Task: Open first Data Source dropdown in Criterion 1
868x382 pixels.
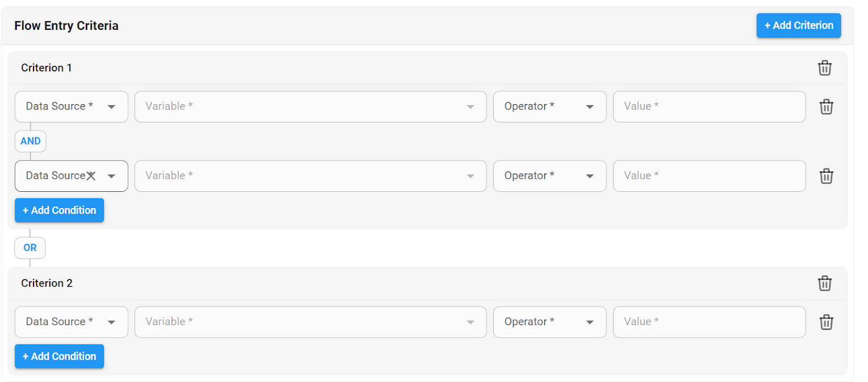Action: [x=71, y=107]
